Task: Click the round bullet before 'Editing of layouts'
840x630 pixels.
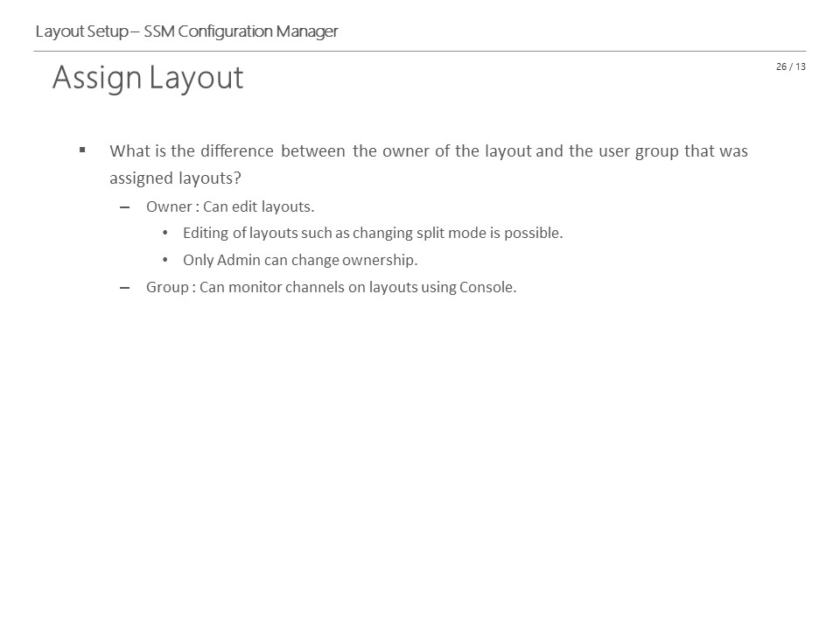Action: [x=165, y=233]
